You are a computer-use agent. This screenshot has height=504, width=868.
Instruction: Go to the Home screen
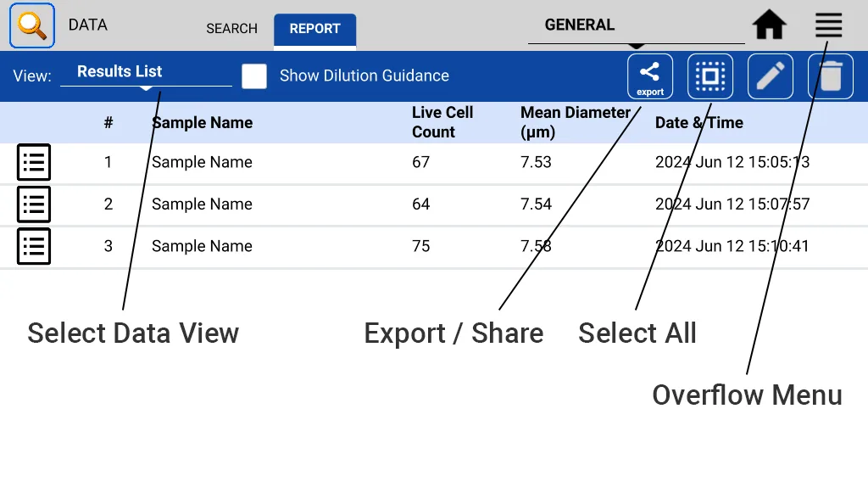pyautogui.click(x=769, y=25)
